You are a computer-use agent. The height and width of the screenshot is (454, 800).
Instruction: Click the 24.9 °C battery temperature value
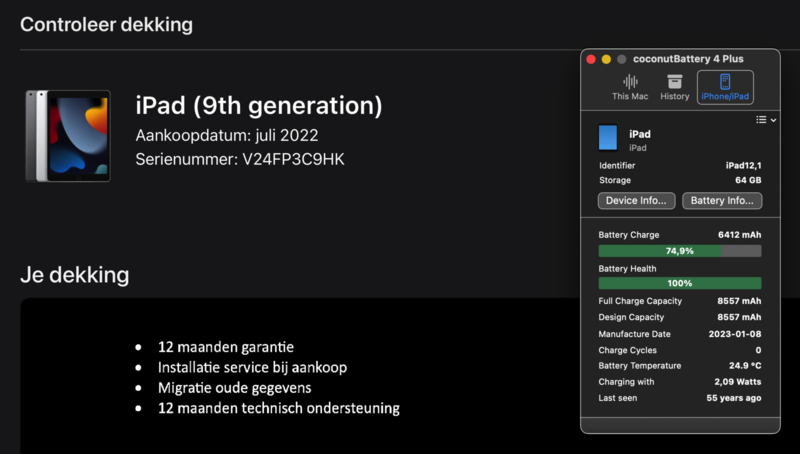(745, 366)
